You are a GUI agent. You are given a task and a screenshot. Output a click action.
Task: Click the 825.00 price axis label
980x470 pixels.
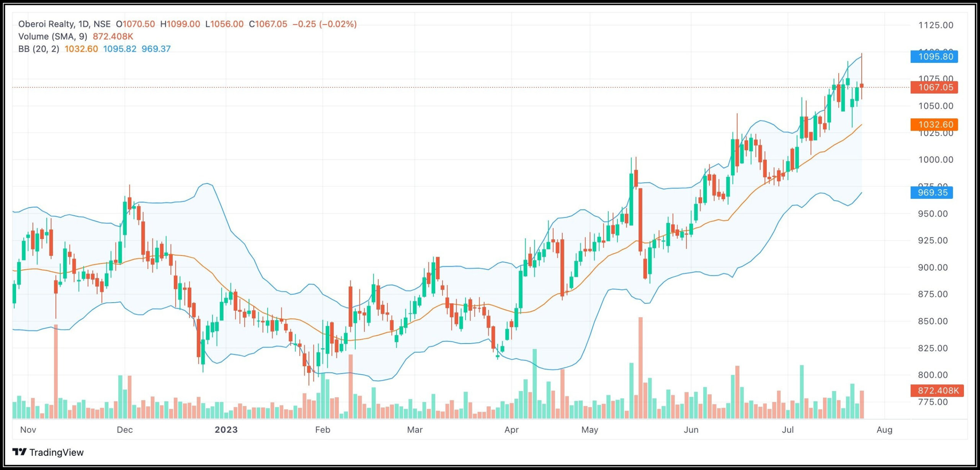click(x=933, y=348)
